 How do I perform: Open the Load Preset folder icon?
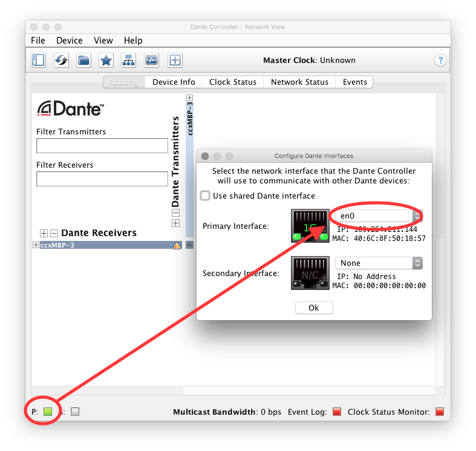tap(83, 60)
